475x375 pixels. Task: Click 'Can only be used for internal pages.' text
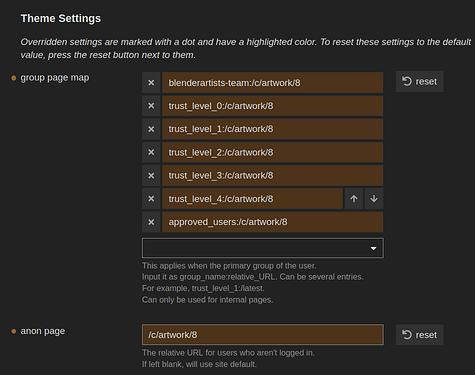point(207,300)
